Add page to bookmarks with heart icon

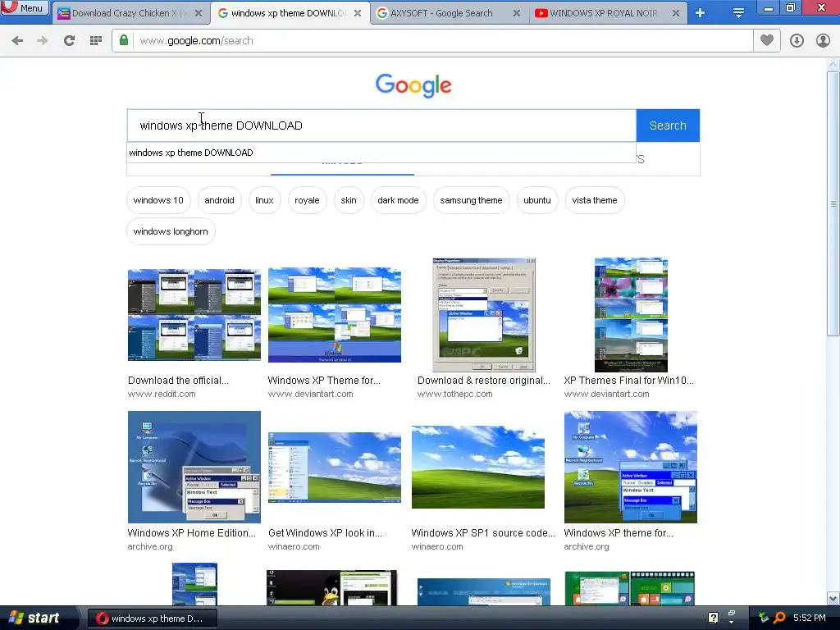767,40
